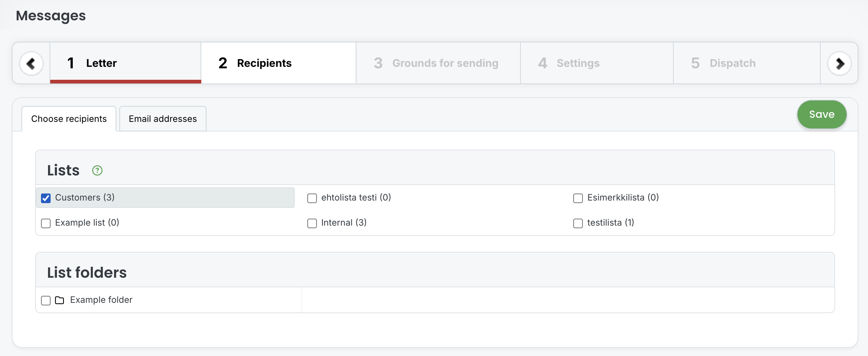Open the Lists help question icon
Image resolution: width=868 pixels, height=356 pixels.
tap(97, 171)
